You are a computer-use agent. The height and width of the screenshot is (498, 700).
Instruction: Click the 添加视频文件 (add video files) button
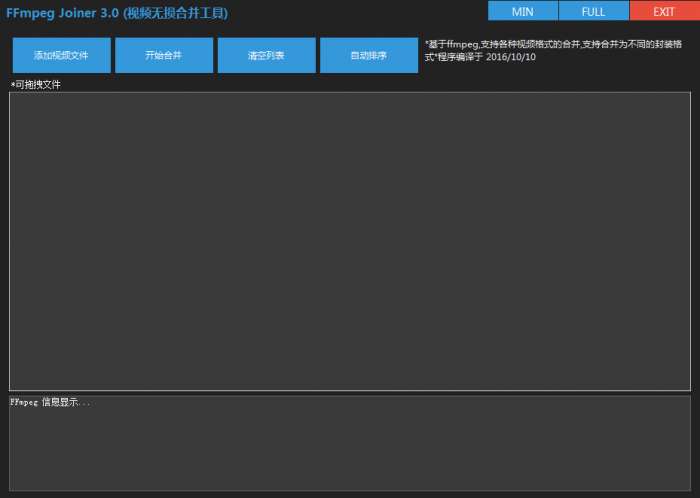tap(62, 55)
